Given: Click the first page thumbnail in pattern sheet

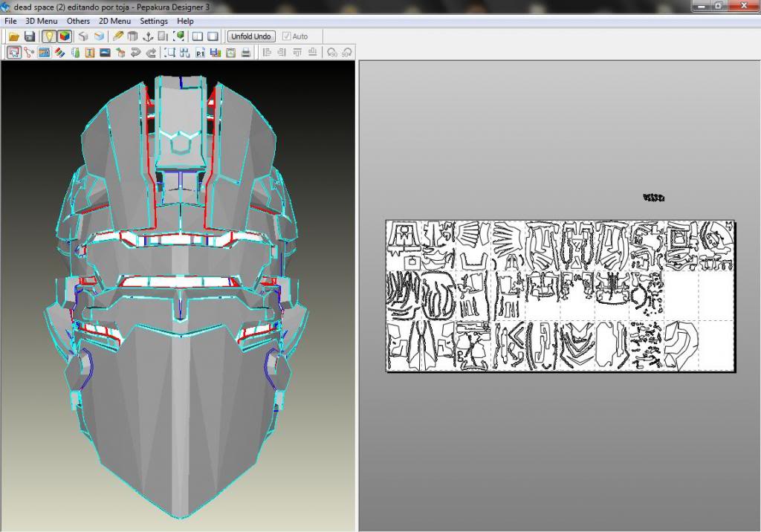Looking at the screenshot, I should point(404,244).
